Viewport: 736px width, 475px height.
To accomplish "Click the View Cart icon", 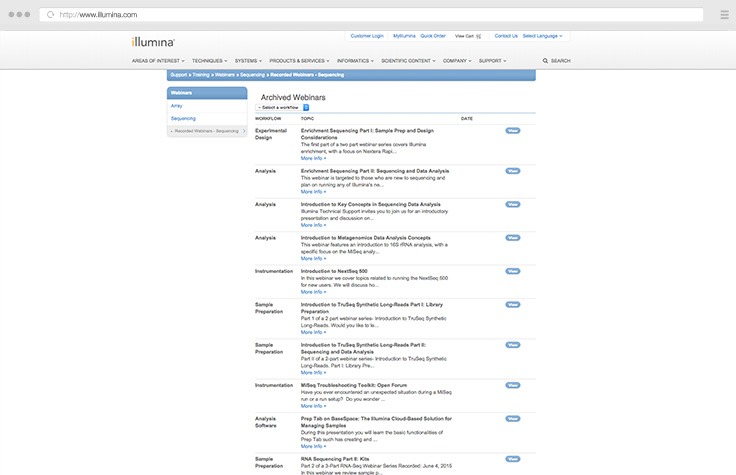I will (x=478, y=36).
